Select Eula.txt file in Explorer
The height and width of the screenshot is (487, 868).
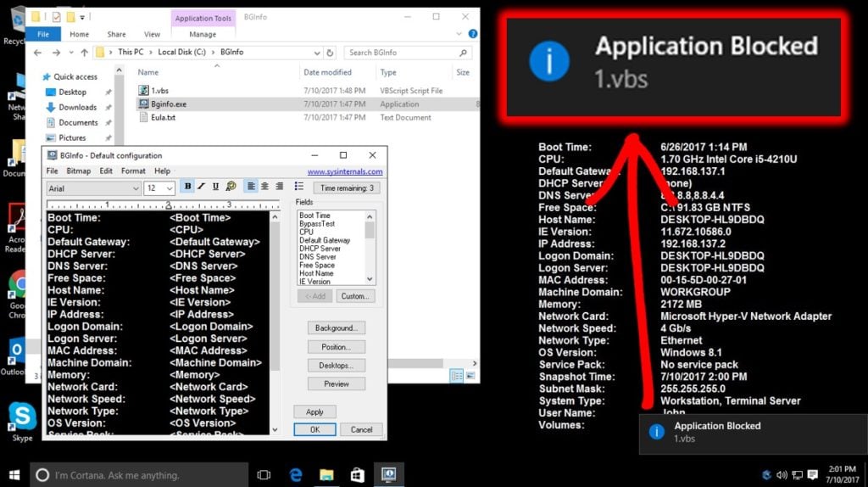[163, 117]
